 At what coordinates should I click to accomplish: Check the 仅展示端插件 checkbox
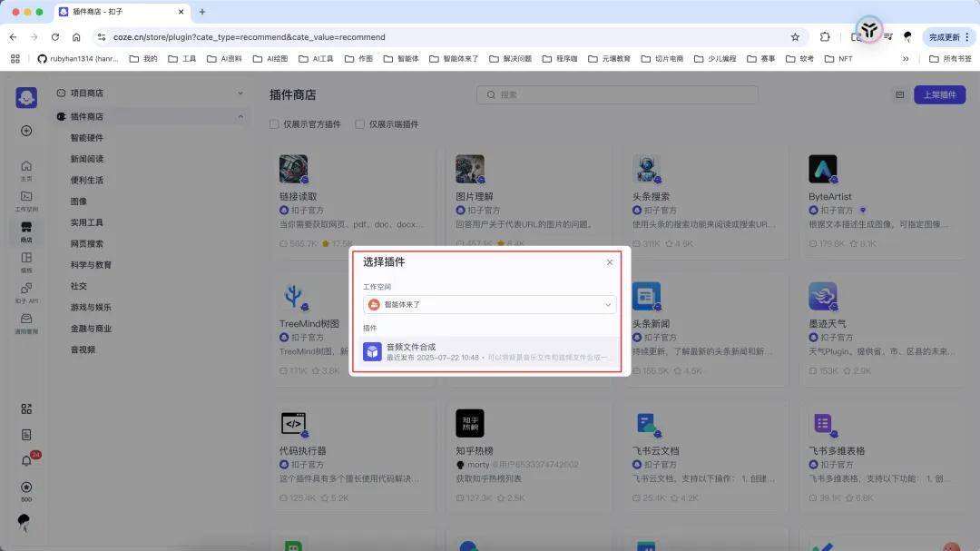click(360, 124)
